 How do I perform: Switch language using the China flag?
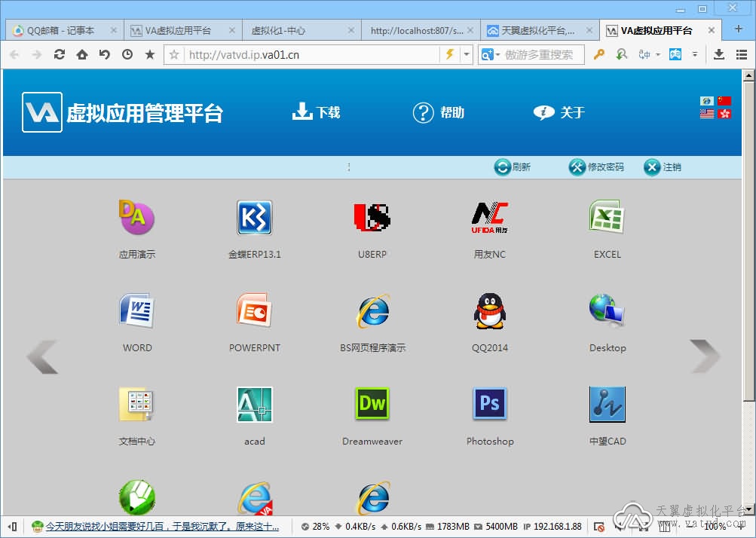coord(724,101)
